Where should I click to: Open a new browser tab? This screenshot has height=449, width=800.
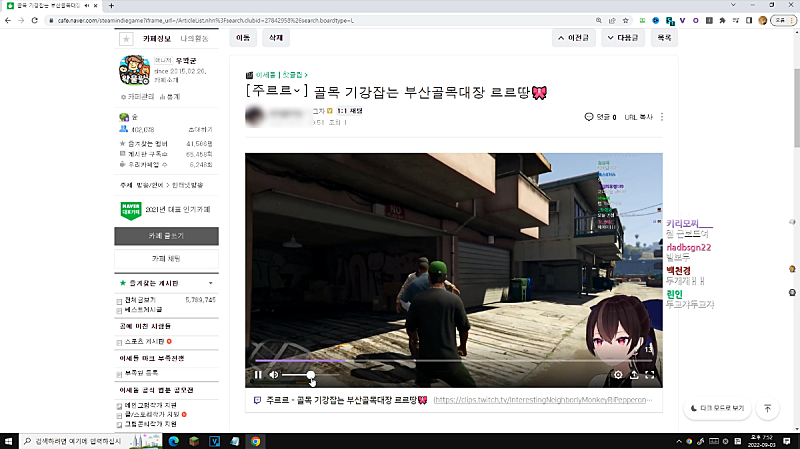[x=111, y=6]
